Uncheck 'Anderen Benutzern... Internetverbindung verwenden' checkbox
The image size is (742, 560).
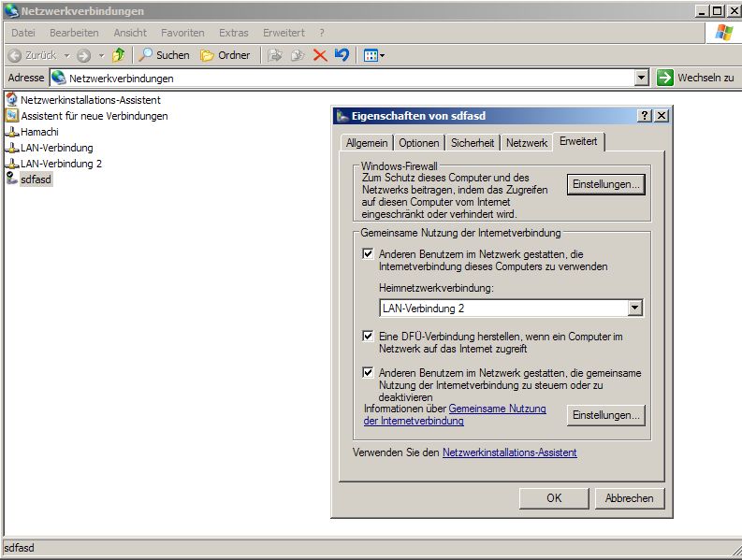[368, 254]
